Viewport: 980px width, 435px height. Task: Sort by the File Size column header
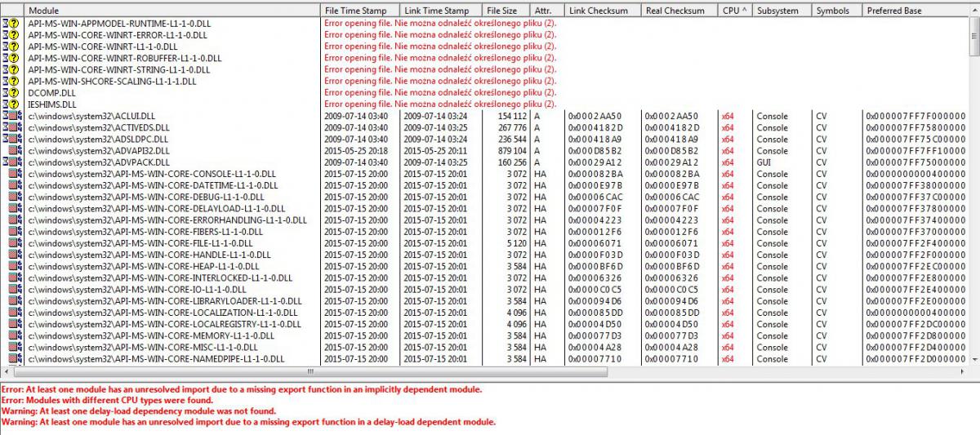pyautogui.click(x=505, y=11)
